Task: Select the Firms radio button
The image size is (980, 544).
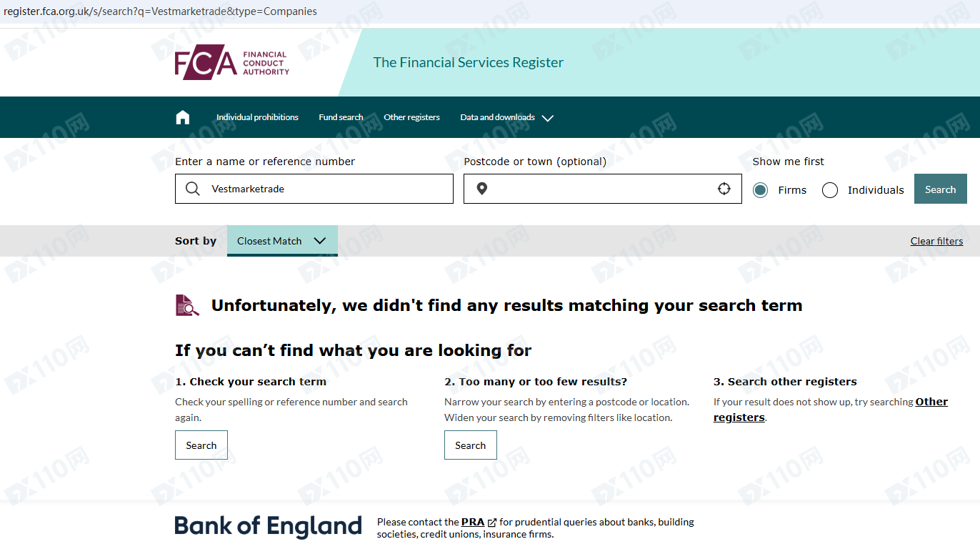Action: point(760,190)
